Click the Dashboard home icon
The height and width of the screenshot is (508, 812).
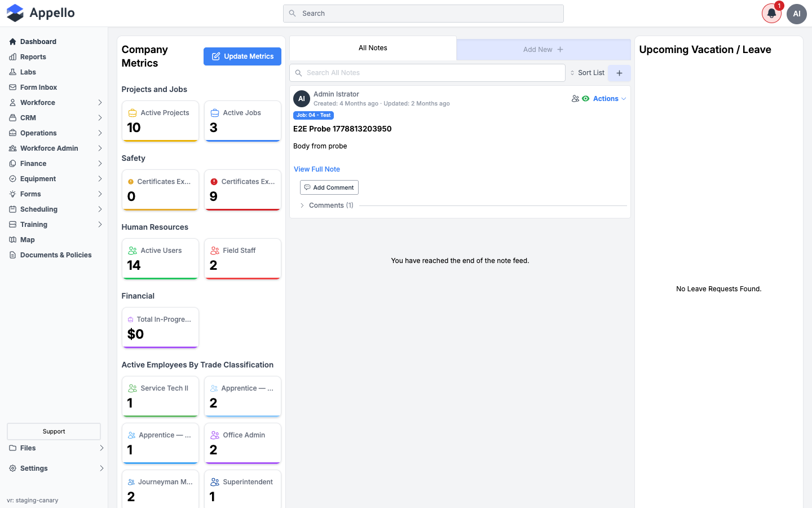click(x=12, y=42)
